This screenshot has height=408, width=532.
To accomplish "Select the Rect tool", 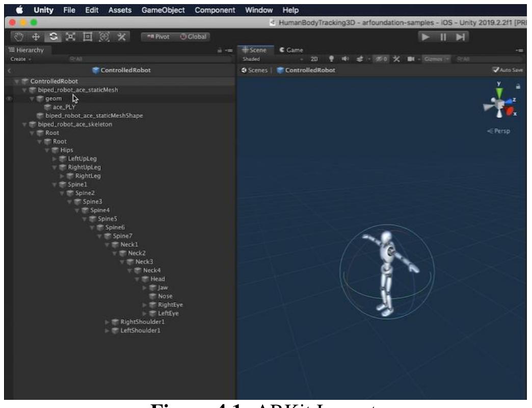I will click(x=88, y=37).
